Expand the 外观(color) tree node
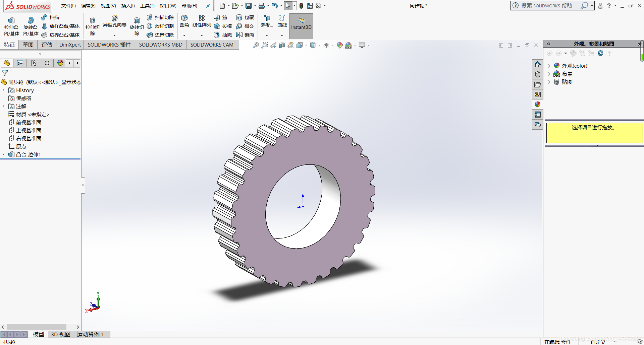The height and width of the screenshot is (345, 644). [549, 66]
